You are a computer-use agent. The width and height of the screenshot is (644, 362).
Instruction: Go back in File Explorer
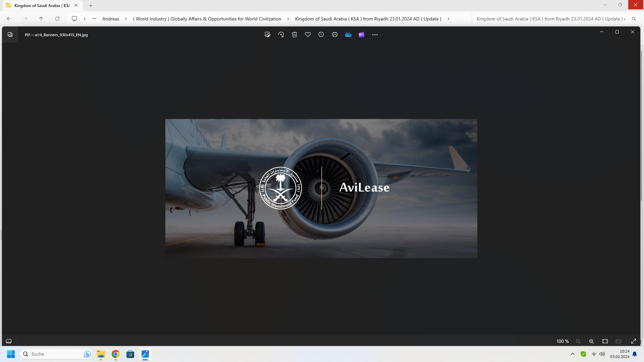click(x=9, y=19)
